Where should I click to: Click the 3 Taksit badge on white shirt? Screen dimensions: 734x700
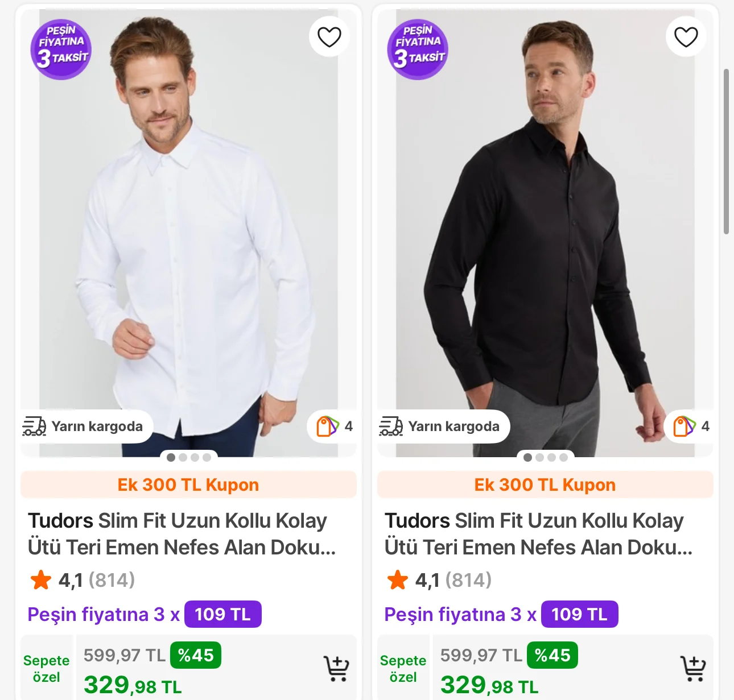61,49
